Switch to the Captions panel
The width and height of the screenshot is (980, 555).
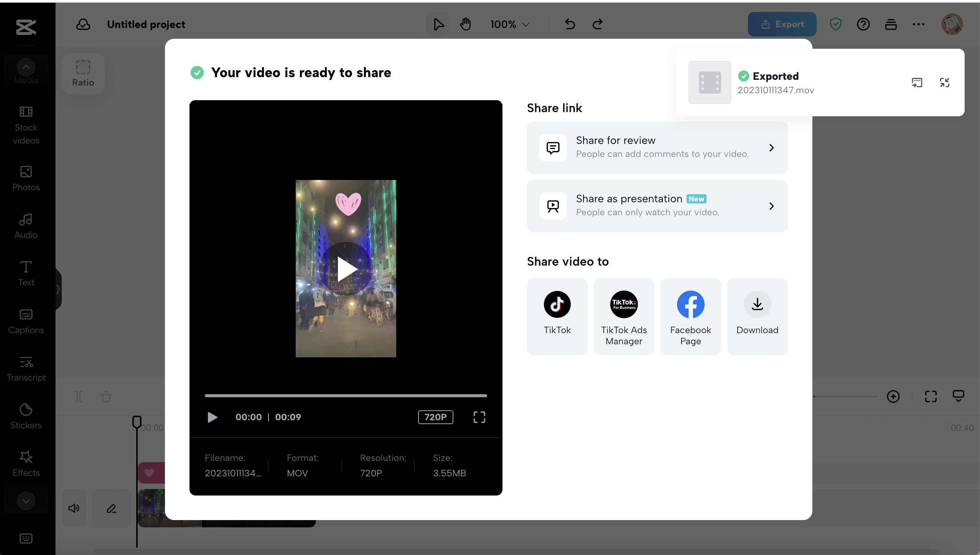(25, 321)
